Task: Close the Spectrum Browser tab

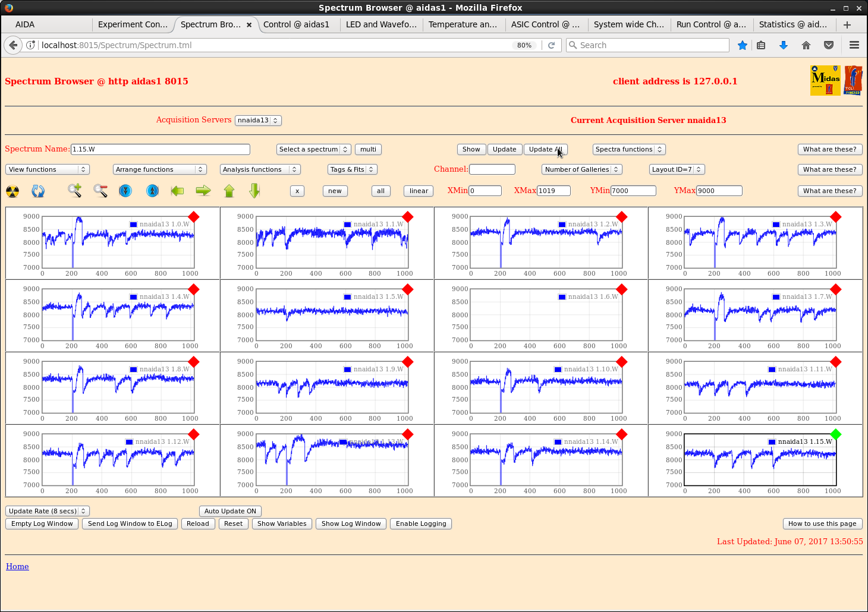Action: pos(249,25)
